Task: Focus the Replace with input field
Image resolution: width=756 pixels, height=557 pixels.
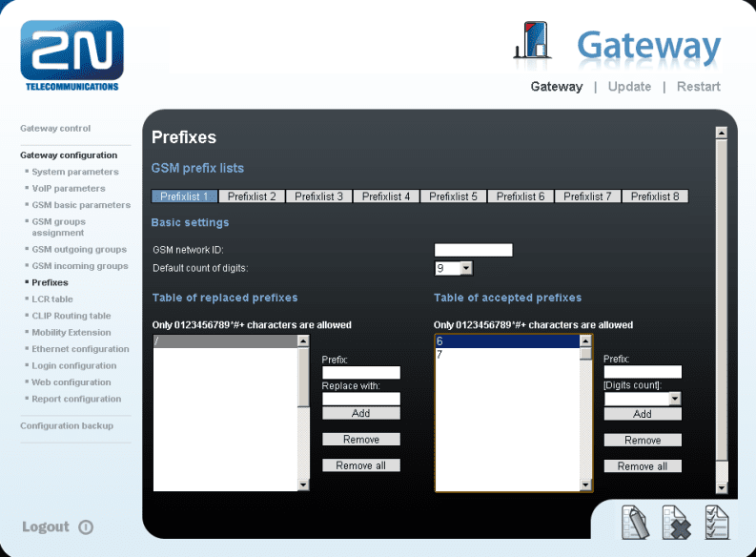Action: click(361, 399)
